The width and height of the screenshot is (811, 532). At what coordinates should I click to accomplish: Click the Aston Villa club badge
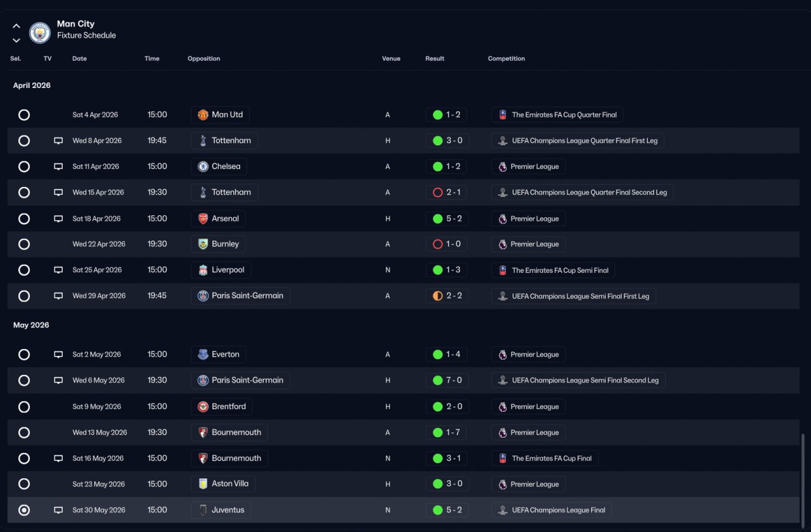(203, 484)
